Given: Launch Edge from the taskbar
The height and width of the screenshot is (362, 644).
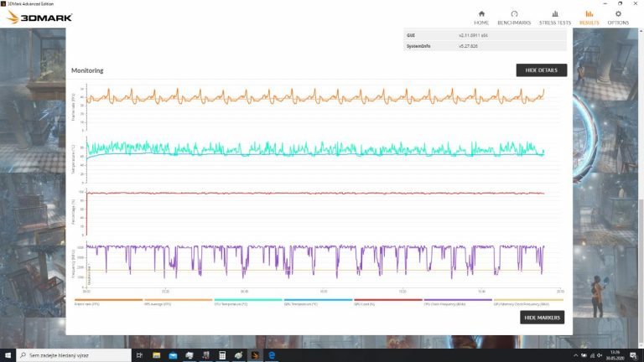Looking at the screenshot, I should pos(273,354).
